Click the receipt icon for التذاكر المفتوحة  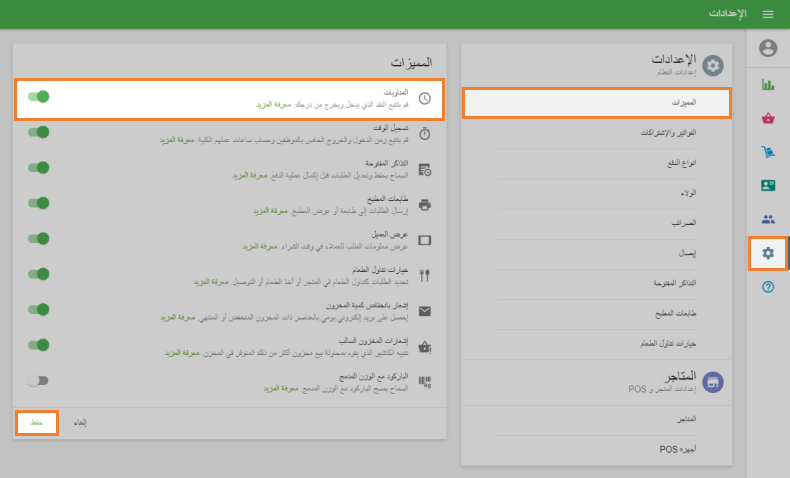425,170
